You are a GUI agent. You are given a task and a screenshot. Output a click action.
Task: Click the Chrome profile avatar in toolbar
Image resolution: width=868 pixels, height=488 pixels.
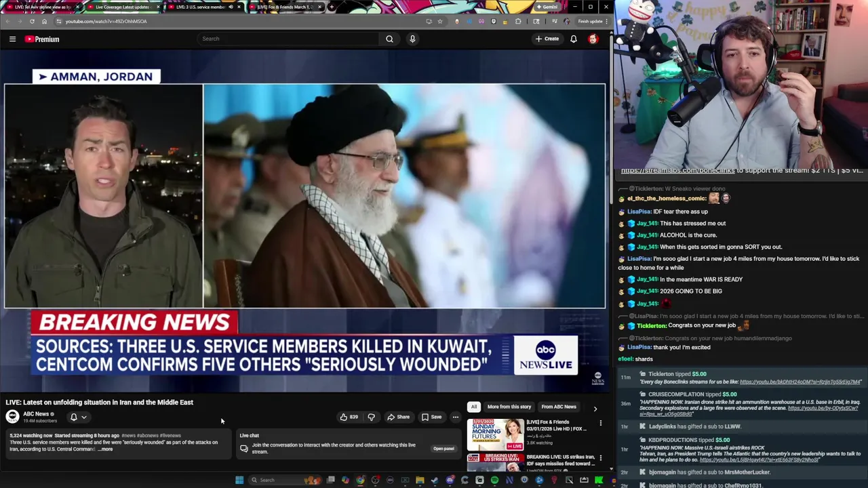click(x=566, y=21)
